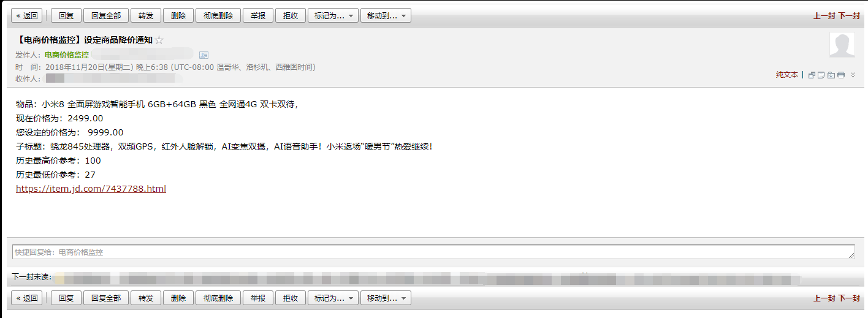Screen dimensions: 868x318
Task: Click the top 回复 button
Action: tap(66, 16)
